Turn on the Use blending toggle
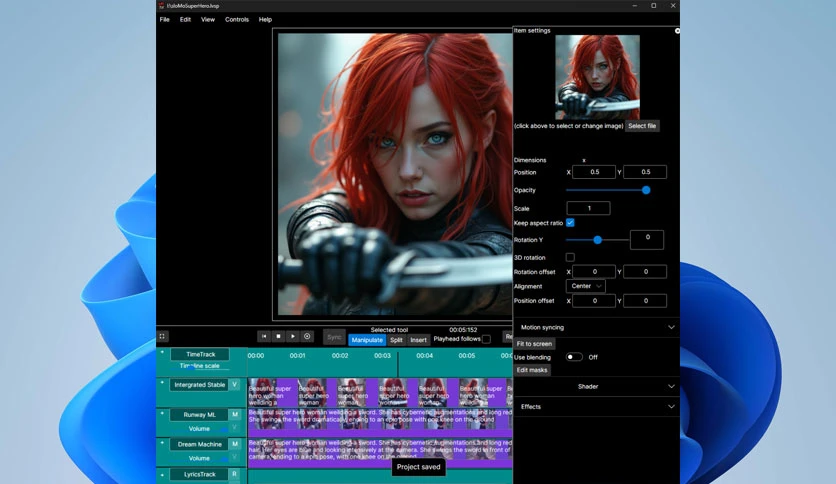This screenshot has width=836, height=484. pyautogui.click(x=574, y=357)
